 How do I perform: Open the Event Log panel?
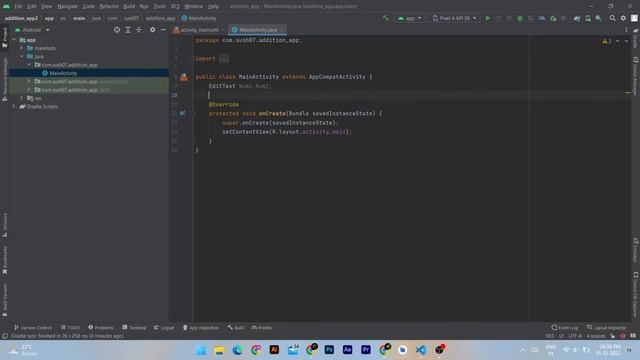coord(565,327)
